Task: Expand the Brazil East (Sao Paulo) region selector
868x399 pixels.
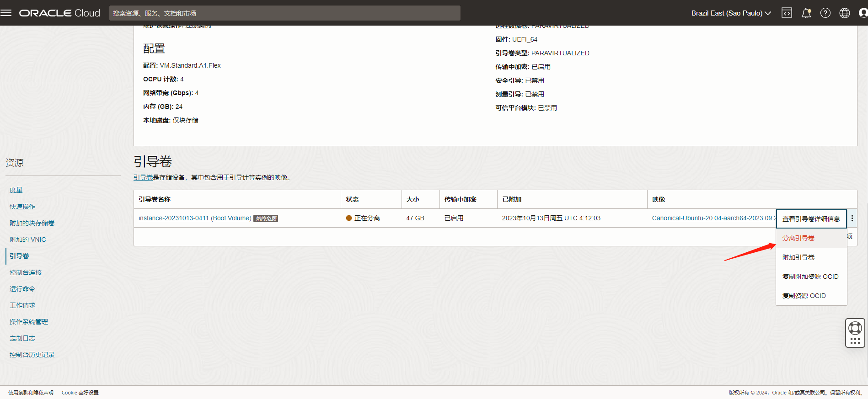Action: tap(730, 13)
